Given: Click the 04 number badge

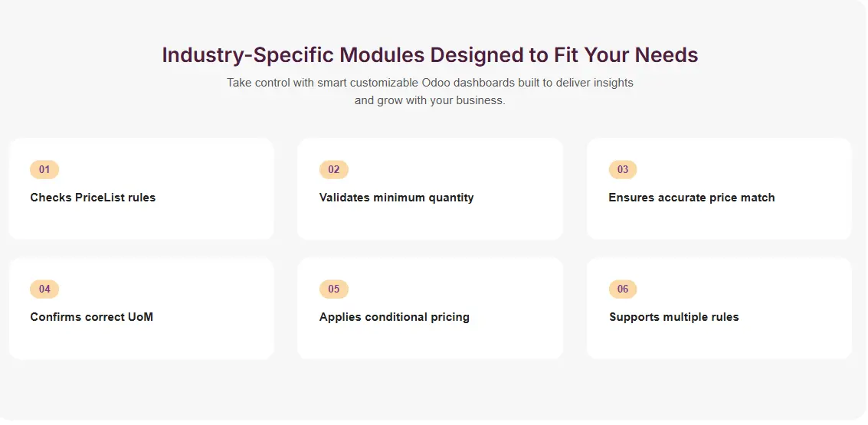Looking at the screenshot, I should tap(44, 289).
